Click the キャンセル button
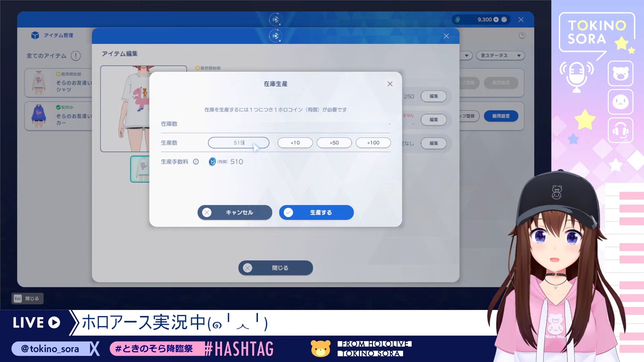The height and width of the screenshot is (362, 644). (x=235, y=213)
